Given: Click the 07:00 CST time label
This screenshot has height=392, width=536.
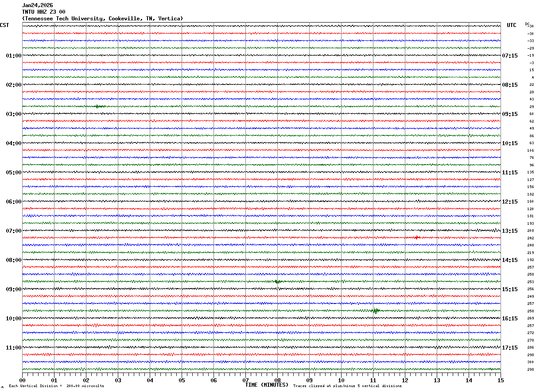Looking at the screenshot, I should (x=14, y=231).
